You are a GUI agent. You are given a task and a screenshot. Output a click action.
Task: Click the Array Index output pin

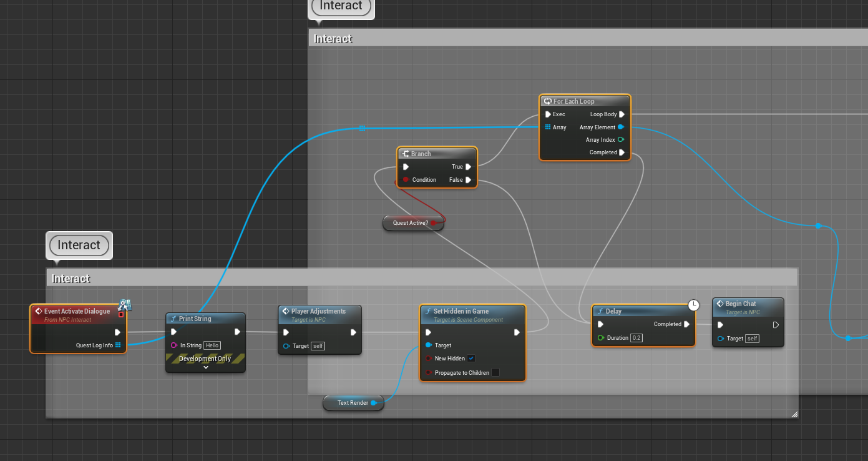621,140
